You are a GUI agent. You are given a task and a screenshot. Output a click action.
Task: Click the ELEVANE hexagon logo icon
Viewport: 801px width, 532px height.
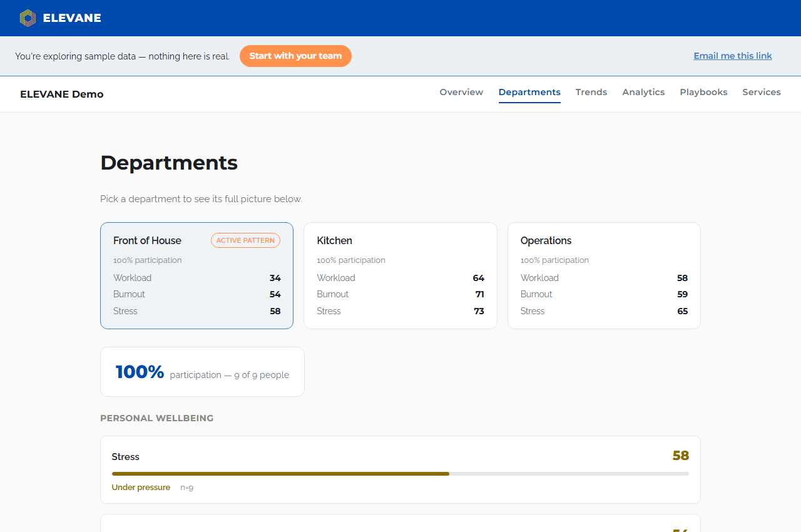pos(28,18)
